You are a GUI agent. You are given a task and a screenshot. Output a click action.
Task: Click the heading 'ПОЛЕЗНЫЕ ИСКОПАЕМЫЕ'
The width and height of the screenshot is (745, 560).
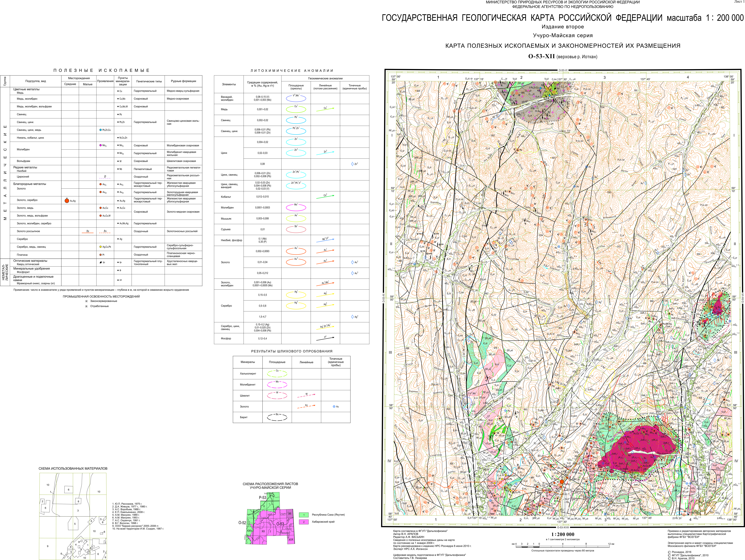click(101, 70)
